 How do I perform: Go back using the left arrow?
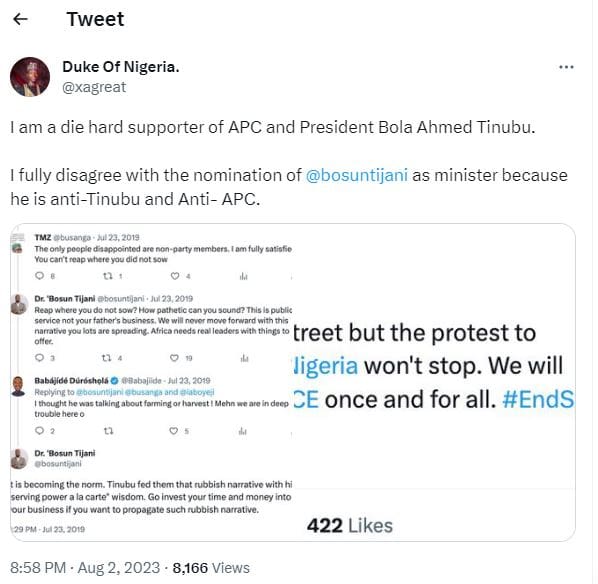[20, 19]
